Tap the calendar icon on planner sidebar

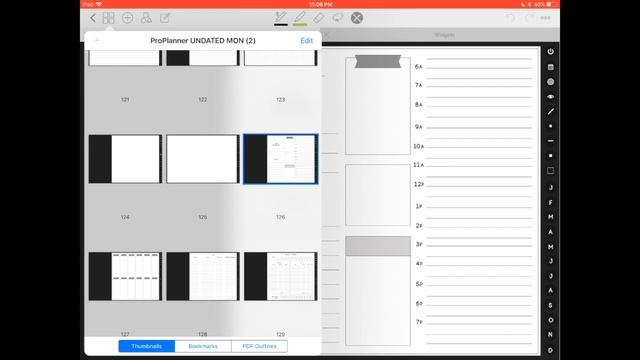[x=551, y=67]
